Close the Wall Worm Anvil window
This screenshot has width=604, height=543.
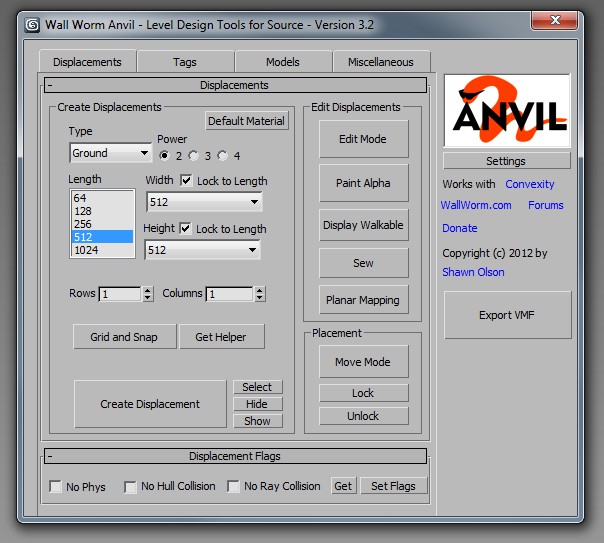554,20
